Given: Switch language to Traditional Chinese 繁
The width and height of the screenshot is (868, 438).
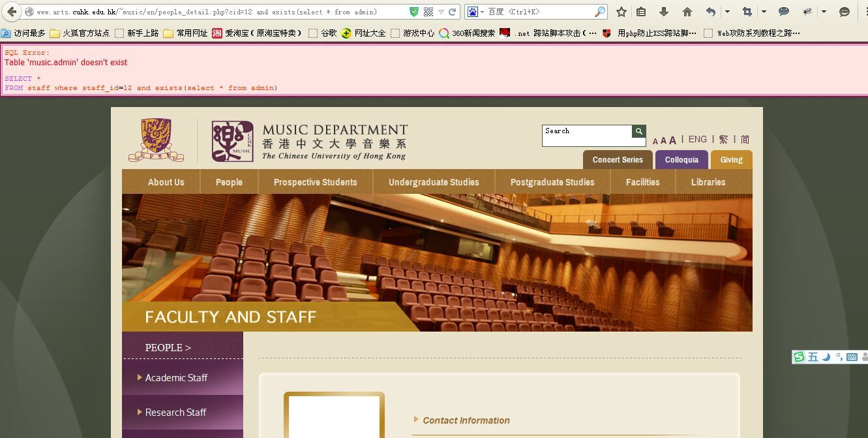Looking at the screenshot, I should (x=724, y=139).
